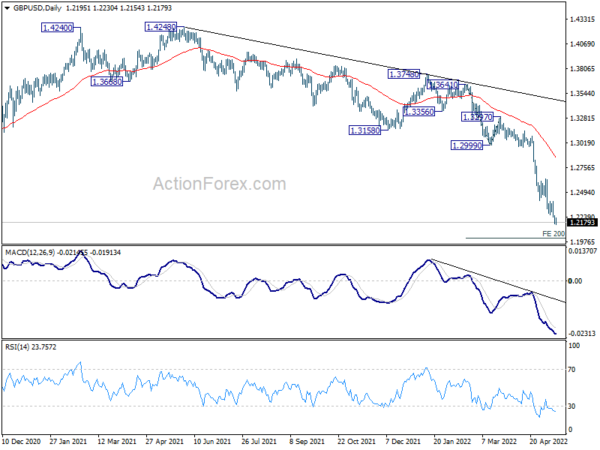Click the current price 1.21793 axis marker
This screenshot has height=450, width=600.
point(575,222)
